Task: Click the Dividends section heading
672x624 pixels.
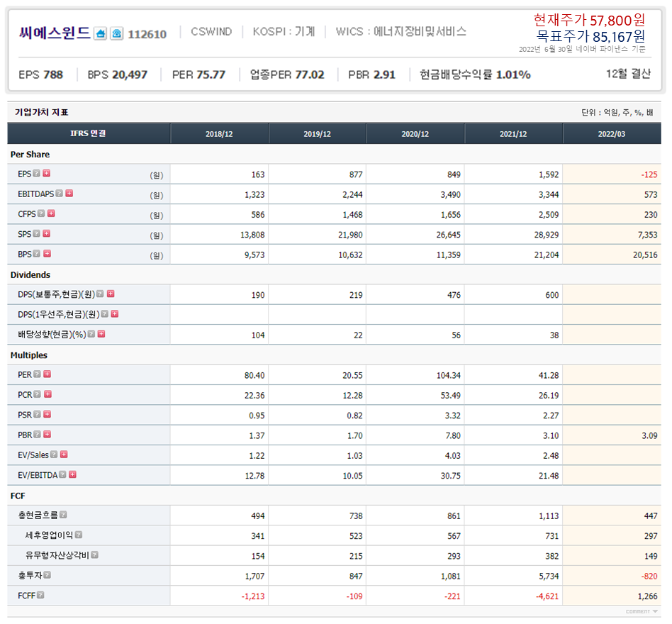Action: point(30,274)
